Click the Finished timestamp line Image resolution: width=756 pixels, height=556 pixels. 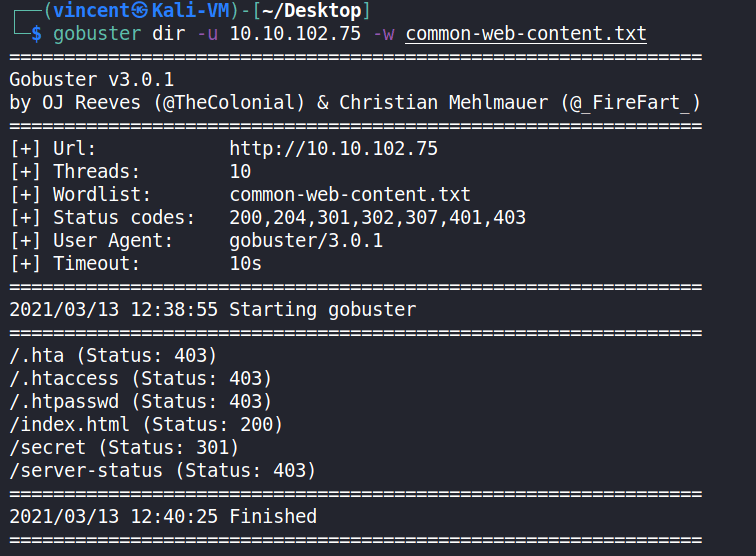click(163, 516)
